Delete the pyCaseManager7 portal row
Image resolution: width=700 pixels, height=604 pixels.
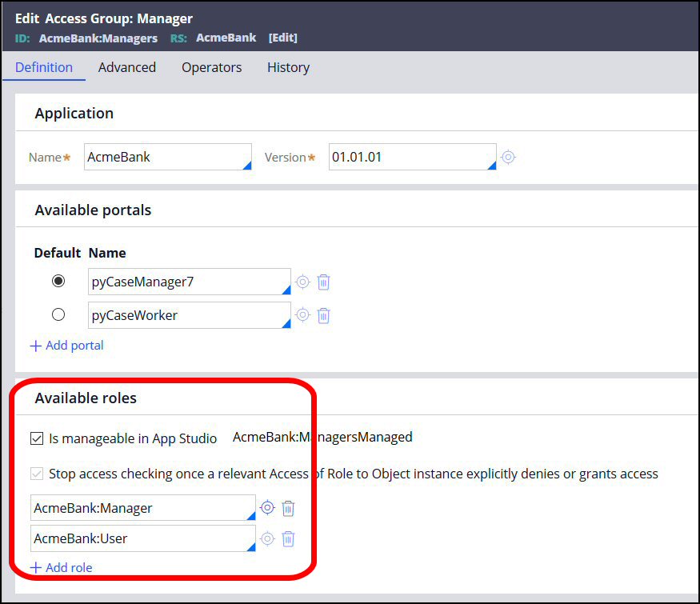[323, 282]
